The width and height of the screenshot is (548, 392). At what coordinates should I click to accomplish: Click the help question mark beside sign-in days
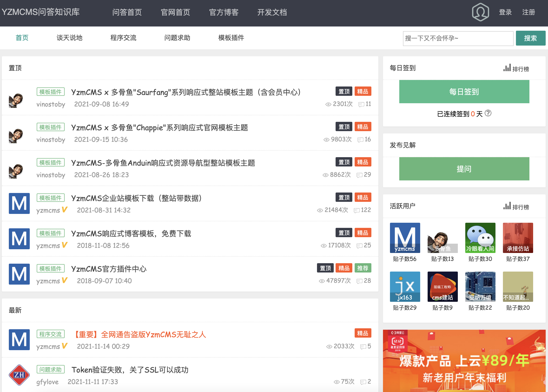488,113
